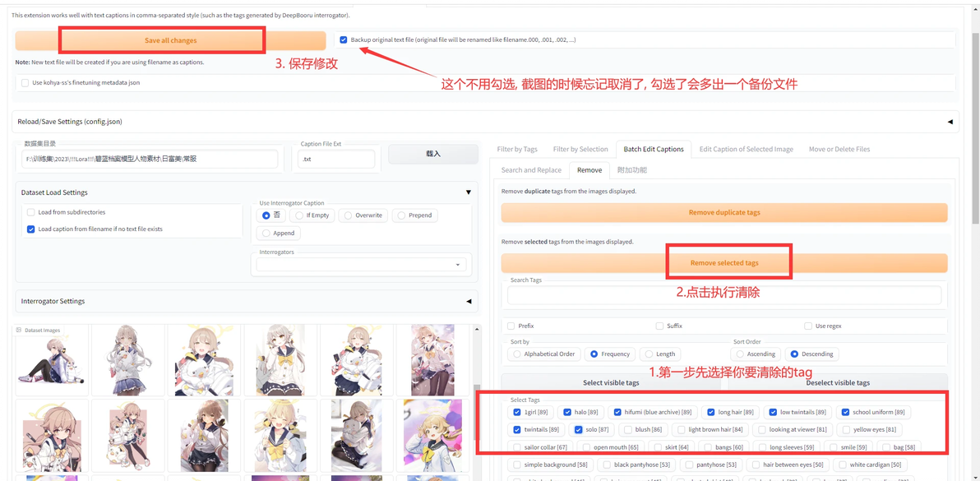
Task: Switch to Search and Replace subtab
Action: [530, 170]
